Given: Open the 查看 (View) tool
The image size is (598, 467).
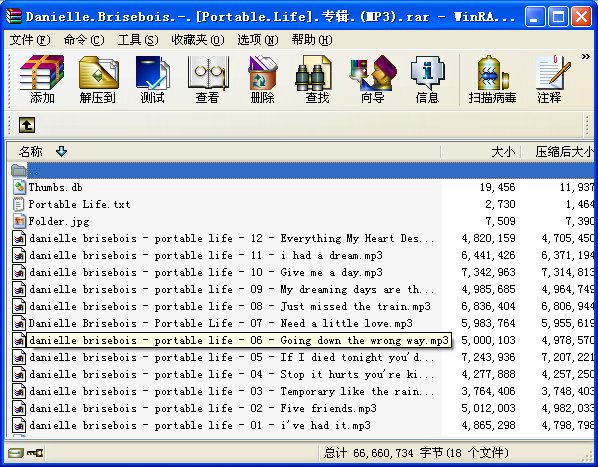Looking at the screenshot, I should coord(208,79).
